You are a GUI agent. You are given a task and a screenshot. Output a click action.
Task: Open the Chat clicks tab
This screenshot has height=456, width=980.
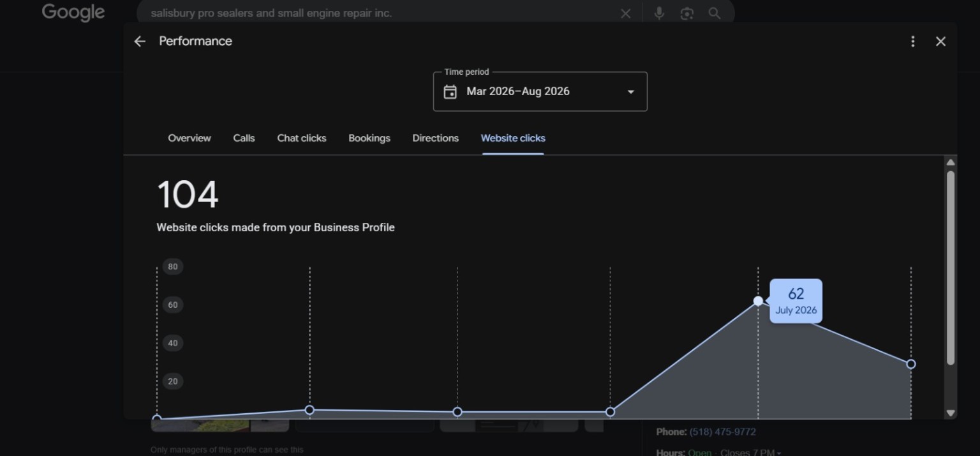pos(302,138)
